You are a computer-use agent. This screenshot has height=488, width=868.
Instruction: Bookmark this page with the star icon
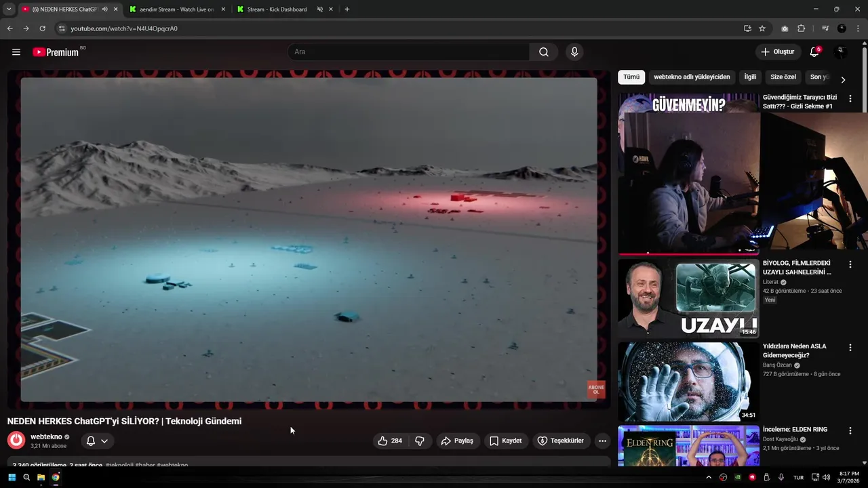pos(762,28)
